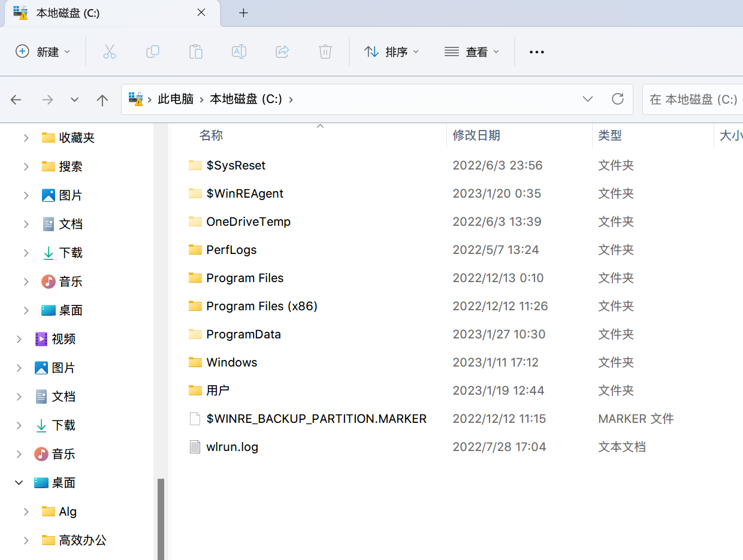Click the paste icon in the toolbar
The image size is (743, 560).
pos(196,52)
